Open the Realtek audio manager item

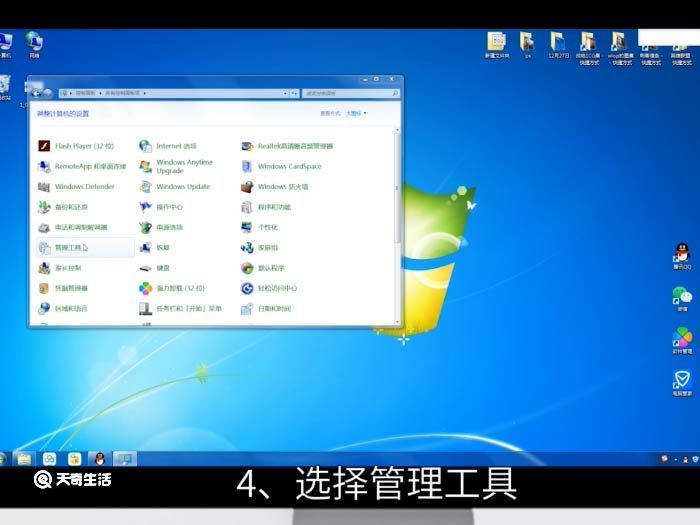(287, 146)
